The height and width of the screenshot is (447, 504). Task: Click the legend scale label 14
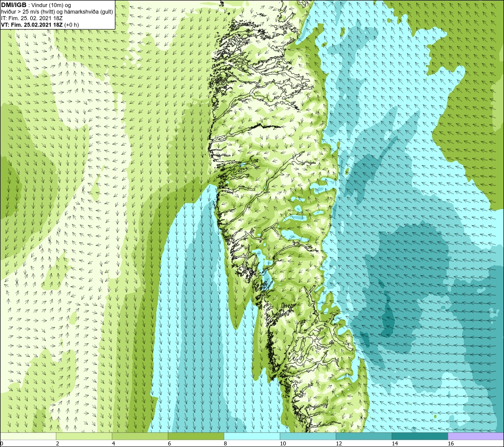(x=395, y=443)
